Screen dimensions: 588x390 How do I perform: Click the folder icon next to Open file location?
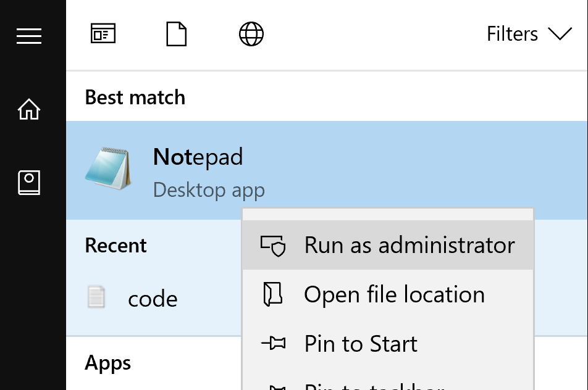[272, 294]
